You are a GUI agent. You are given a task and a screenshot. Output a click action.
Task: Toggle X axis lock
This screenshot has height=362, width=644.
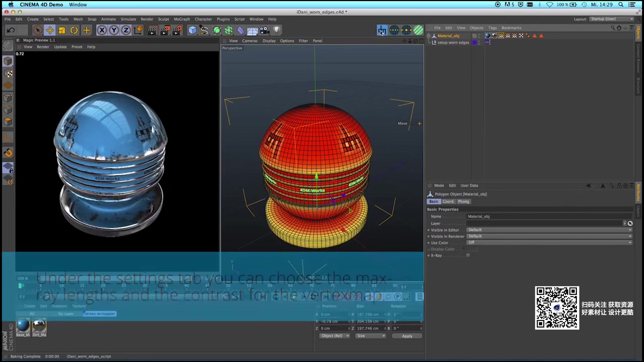pos(102,31)
